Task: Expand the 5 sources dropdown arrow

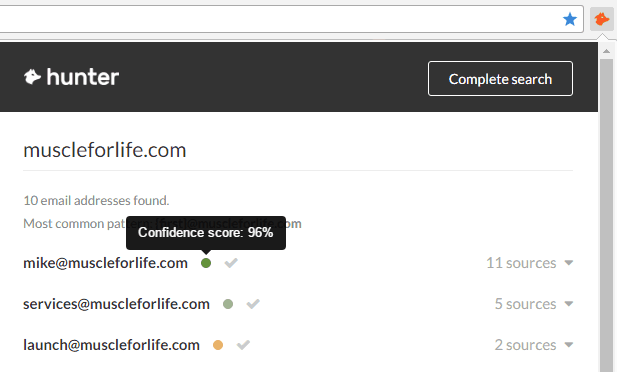Action: click(569, 304)
